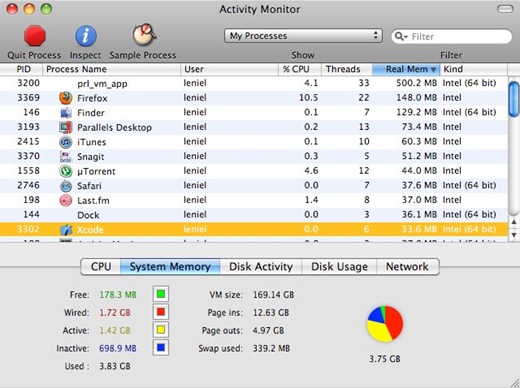520x388 pixels.
Task: Click the magnifier icon in Filter field
Action: click(400, 36)
